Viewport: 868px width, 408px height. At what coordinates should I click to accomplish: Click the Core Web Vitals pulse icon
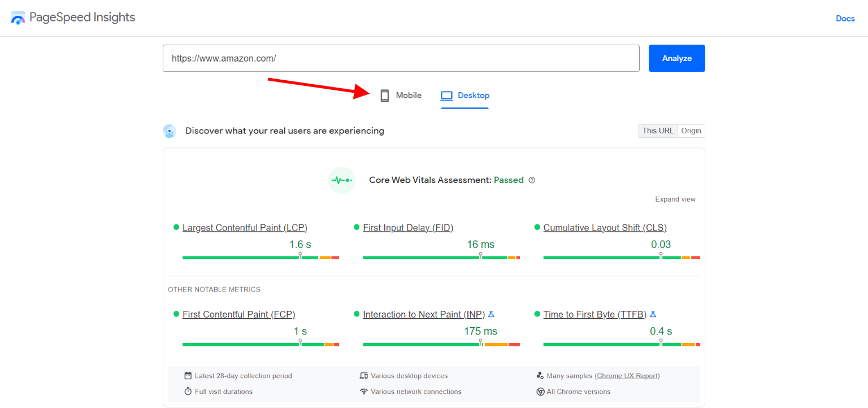click(342, 180)
